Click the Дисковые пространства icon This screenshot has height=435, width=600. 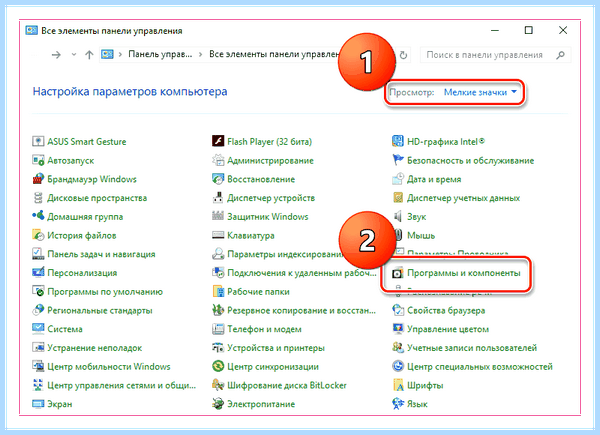click(38, 198)
